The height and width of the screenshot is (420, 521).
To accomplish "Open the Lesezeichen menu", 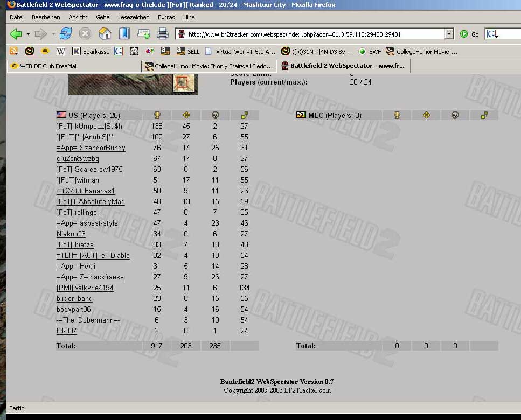I will coord(134,17).
